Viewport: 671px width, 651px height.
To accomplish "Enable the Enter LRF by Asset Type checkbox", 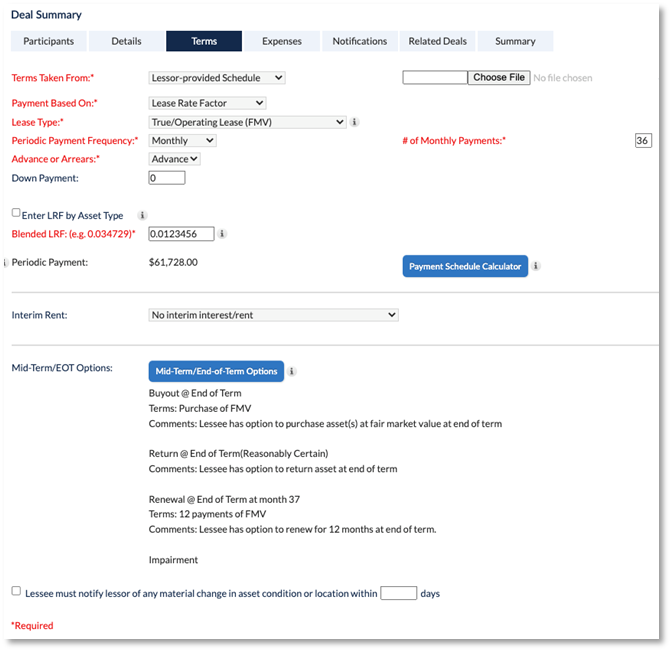I will click(x=16, y=213).
